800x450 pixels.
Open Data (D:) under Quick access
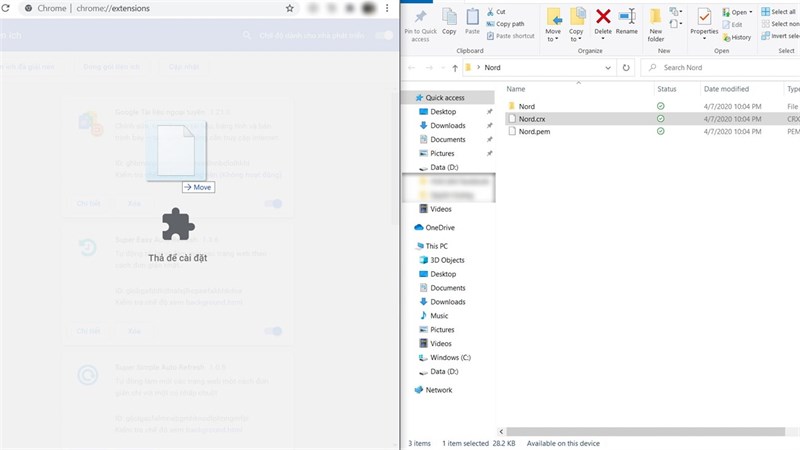coord(444,167)
